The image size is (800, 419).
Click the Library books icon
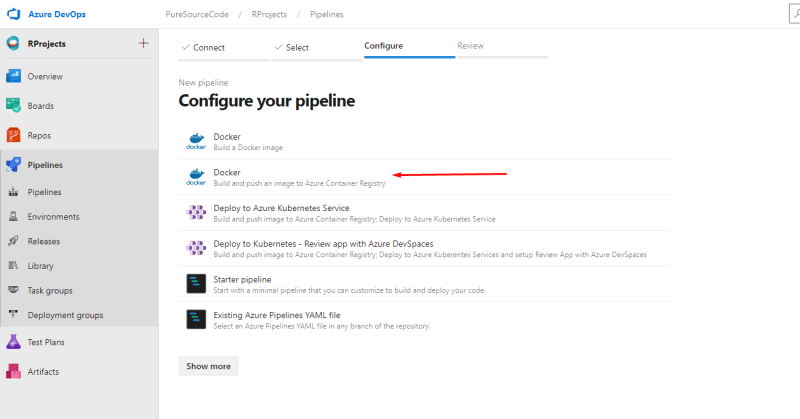(13, 265)
